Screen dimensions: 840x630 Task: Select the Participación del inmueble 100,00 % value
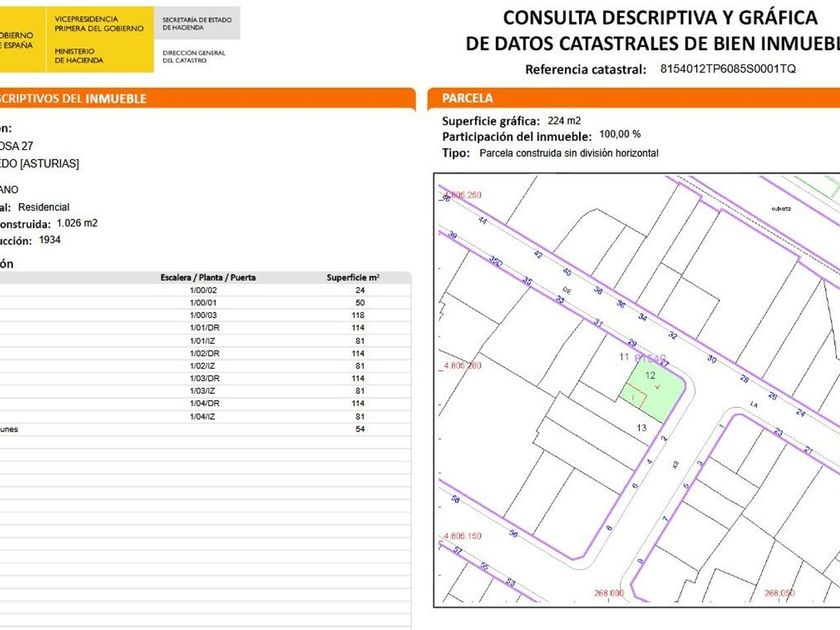pos(620,134)
